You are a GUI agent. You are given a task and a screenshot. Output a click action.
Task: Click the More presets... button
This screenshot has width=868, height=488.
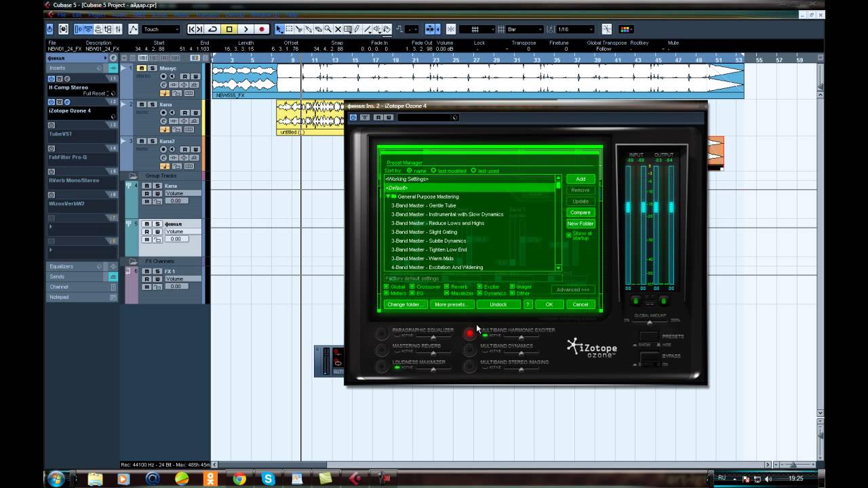(452, 304)
